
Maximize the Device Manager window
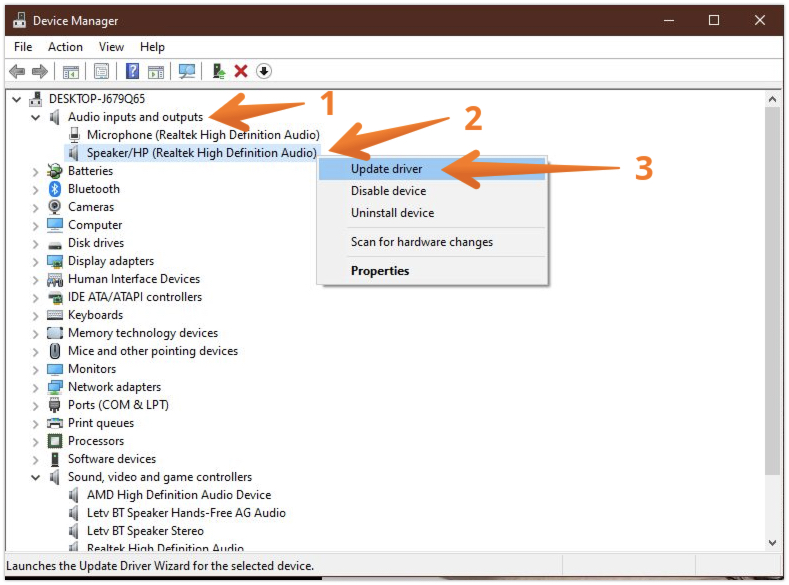pos(714,20)
